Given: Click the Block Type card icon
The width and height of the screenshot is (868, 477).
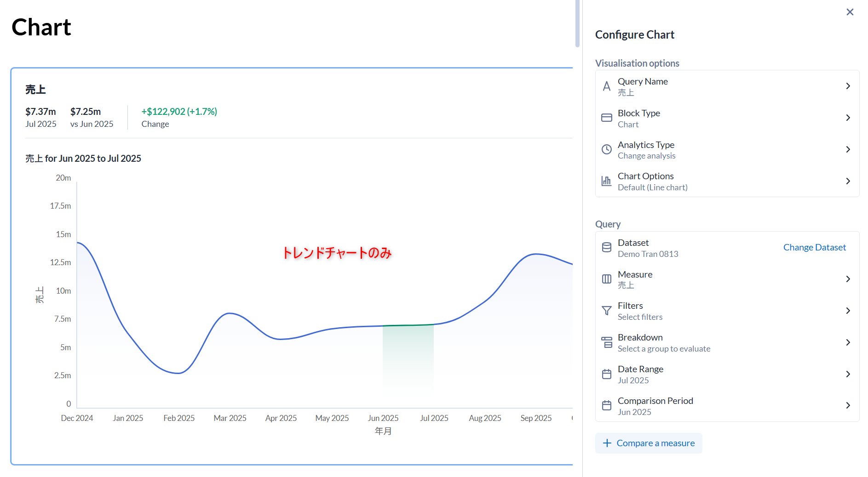Looking at the screenshot, I should [x=607, y=118].
